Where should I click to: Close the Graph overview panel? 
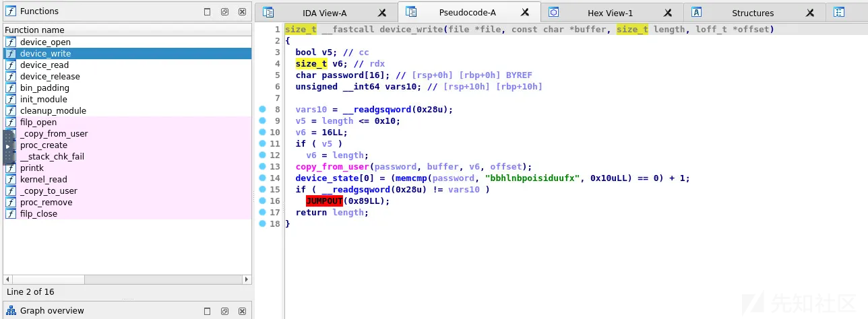click(242, 311)
